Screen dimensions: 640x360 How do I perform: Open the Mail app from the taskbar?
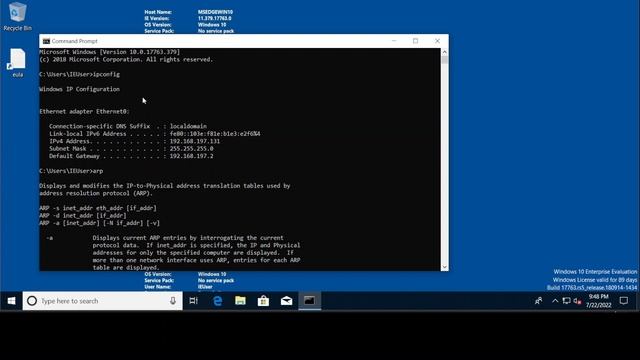point(287,301)
